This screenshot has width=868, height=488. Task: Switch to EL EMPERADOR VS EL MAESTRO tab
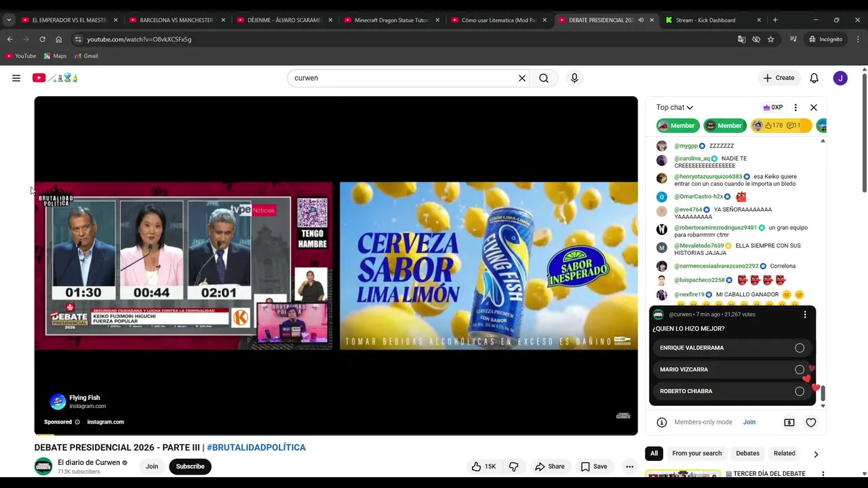click(x=70, y=20)
